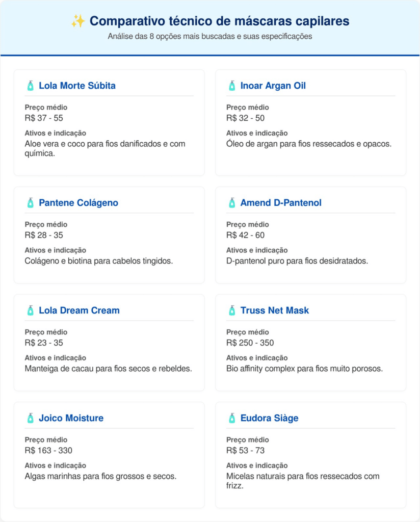Click the Lola Dream Cream title
This screenshot has width=420, height=522.
pos(79,310)
